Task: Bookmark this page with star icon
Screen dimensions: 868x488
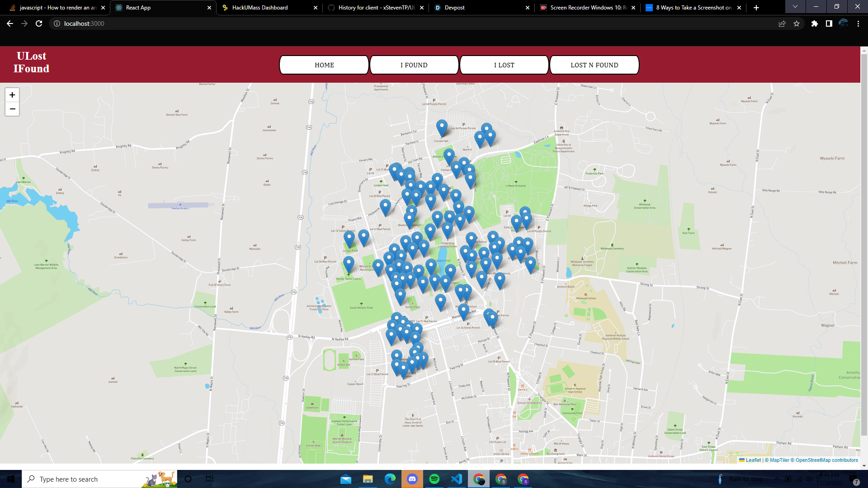Action: pyautogui.click(x=797, y=23)
